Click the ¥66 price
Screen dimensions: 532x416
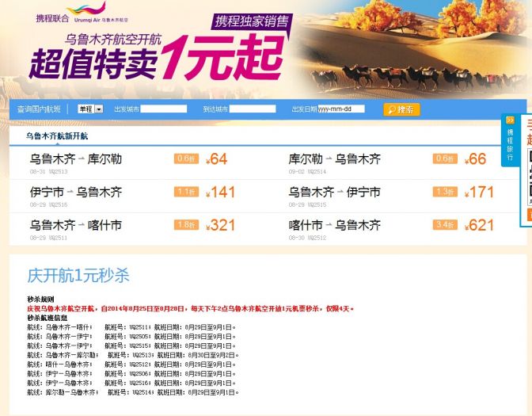[475, 159]
